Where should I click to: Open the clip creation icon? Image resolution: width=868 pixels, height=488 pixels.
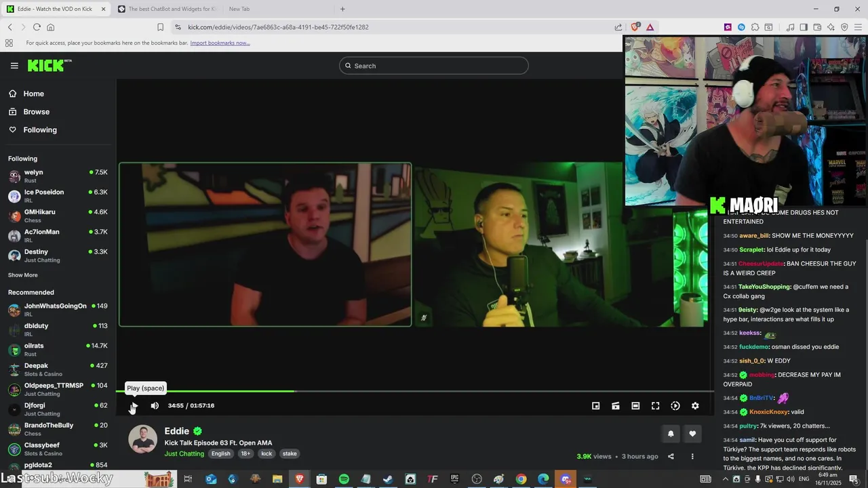pyautogui.click(x=615, y=406)
